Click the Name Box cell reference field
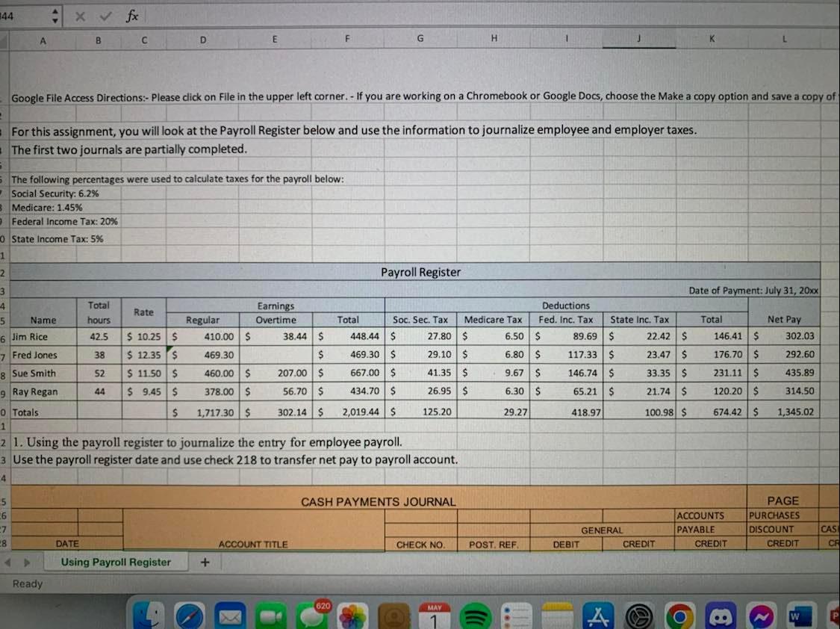 [25, 16]
